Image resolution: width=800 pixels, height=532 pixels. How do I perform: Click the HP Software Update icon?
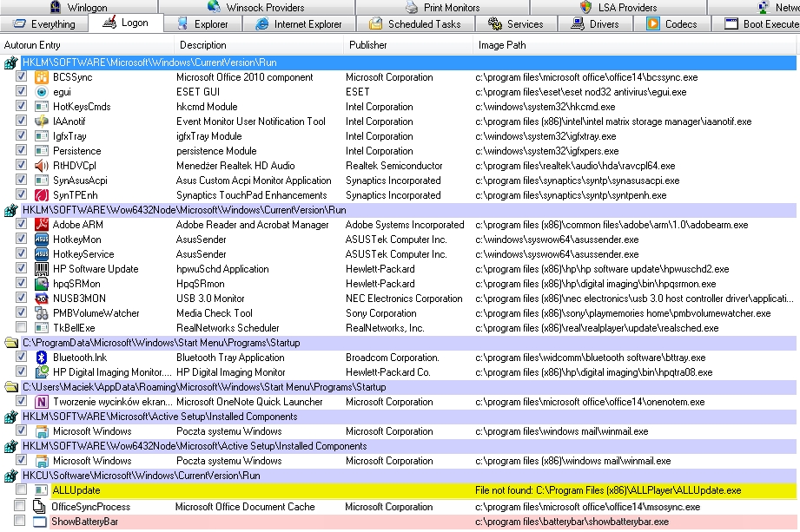[x=42, y=269]
